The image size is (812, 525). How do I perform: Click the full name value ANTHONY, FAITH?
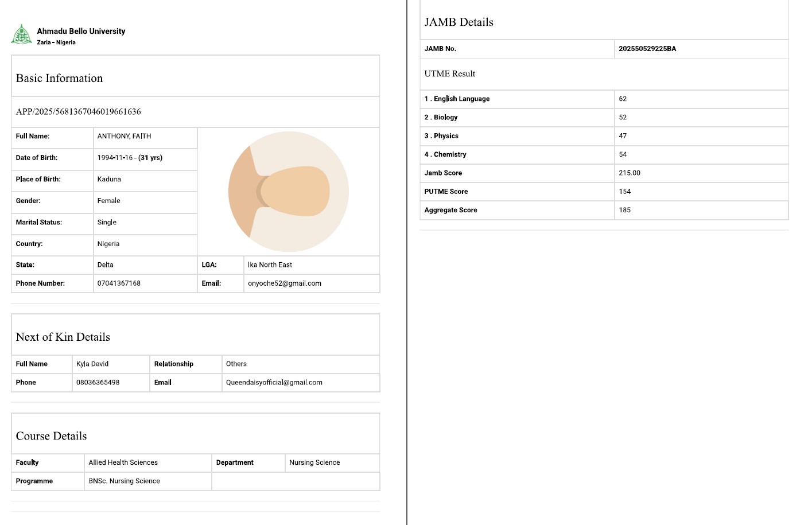click(125, 137)
